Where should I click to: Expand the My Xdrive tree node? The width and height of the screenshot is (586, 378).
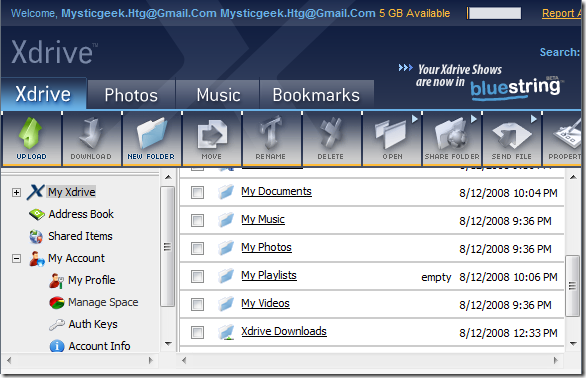click(x=16, y=193)
